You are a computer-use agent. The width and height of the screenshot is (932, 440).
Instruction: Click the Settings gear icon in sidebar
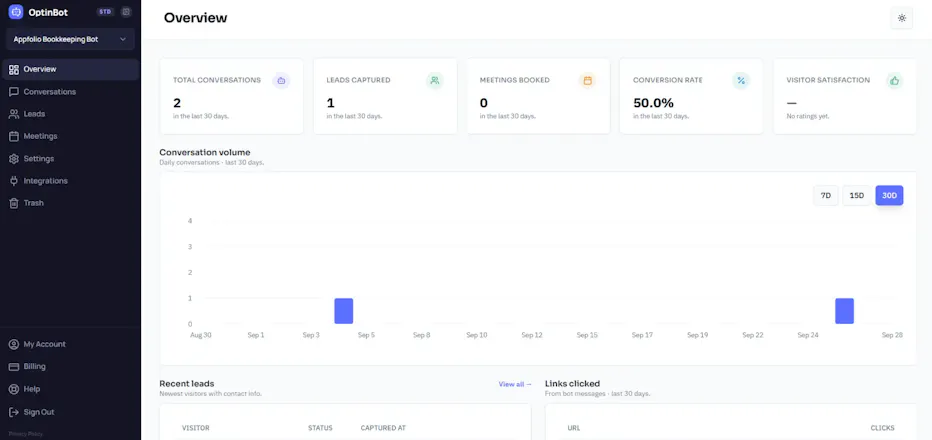14,159
